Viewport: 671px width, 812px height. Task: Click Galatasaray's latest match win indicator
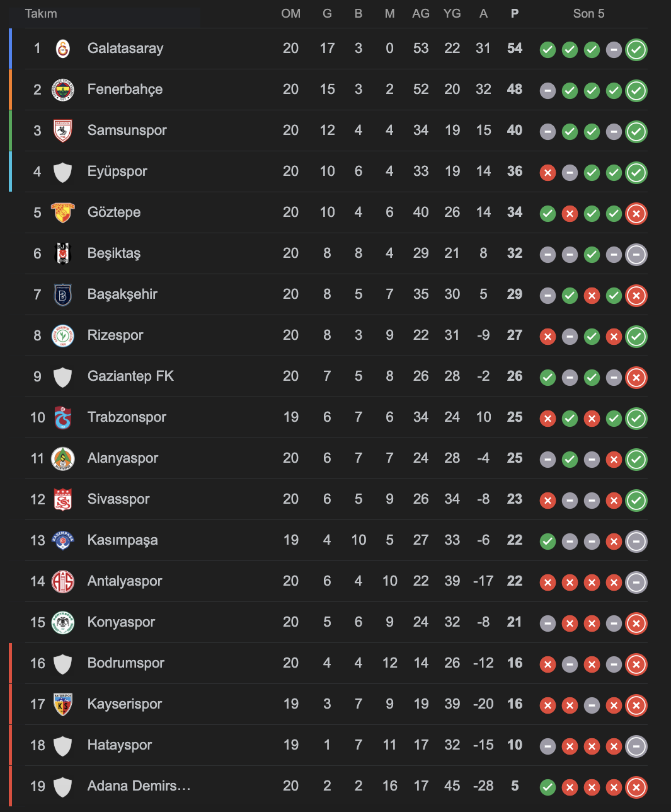click(636, 49)
